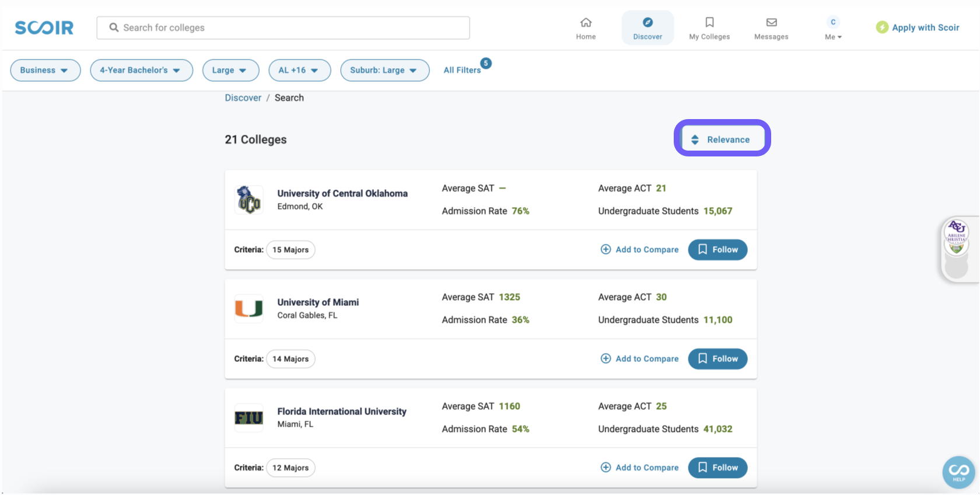Click the 12 Majors criteria chip
This screenshot has width=980, height=495.
point(290,468)
